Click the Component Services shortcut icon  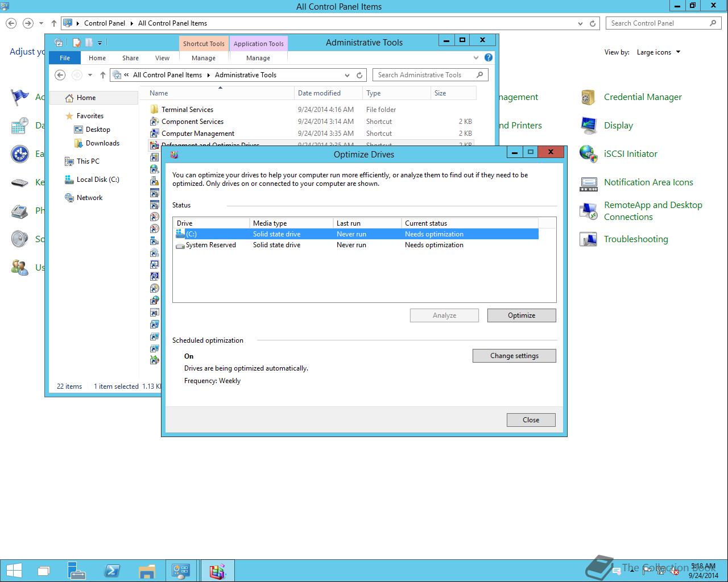tap(154, 122)
